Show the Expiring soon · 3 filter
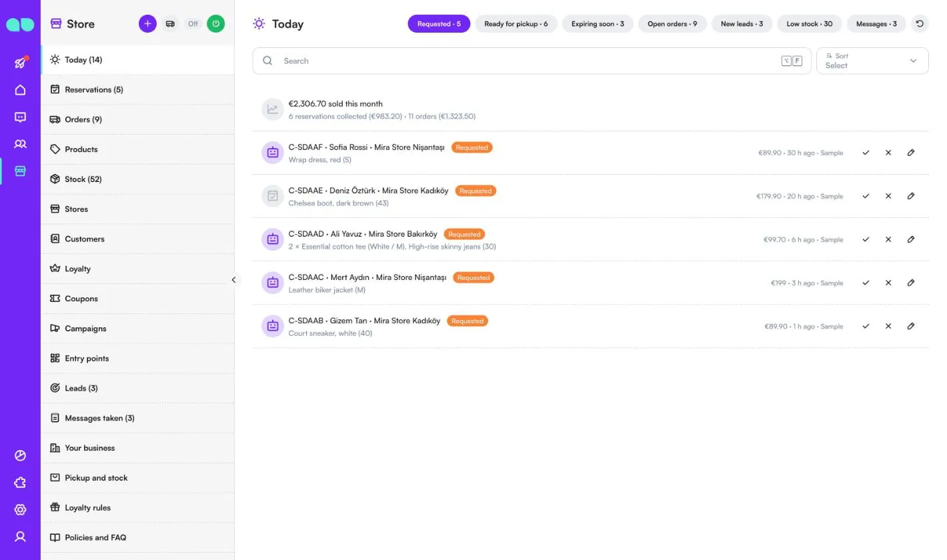 (x=598, y=23)
